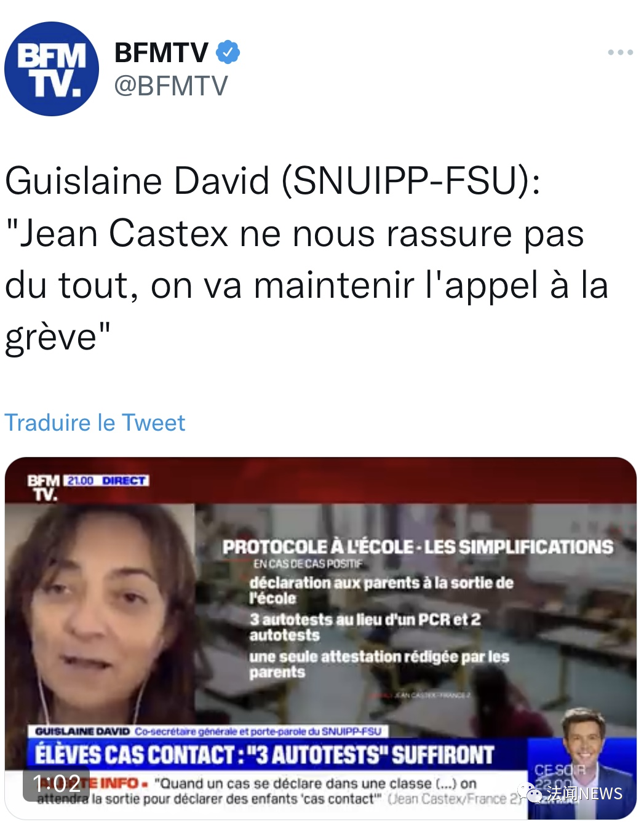The width and height of the screenshot is (644, 822).
Task: Open the BFMTV profile avatar
Action: click(52, 69)
